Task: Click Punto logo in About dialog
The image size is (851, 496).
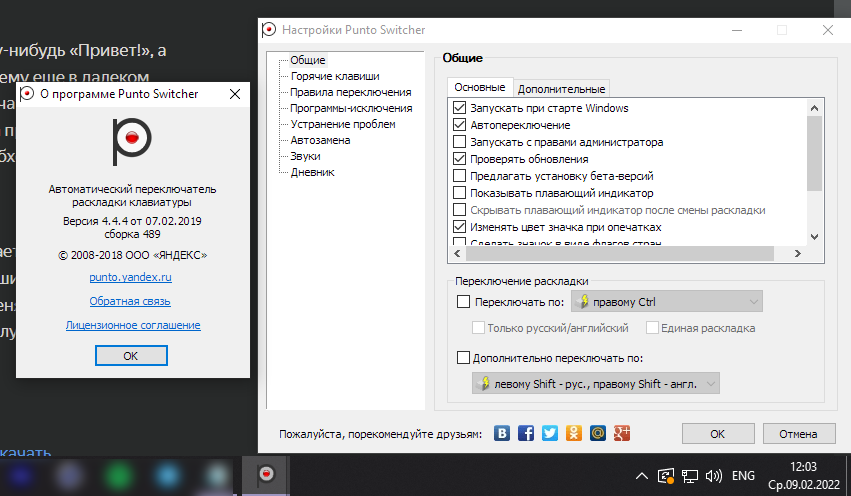Action: click(132, 141)
